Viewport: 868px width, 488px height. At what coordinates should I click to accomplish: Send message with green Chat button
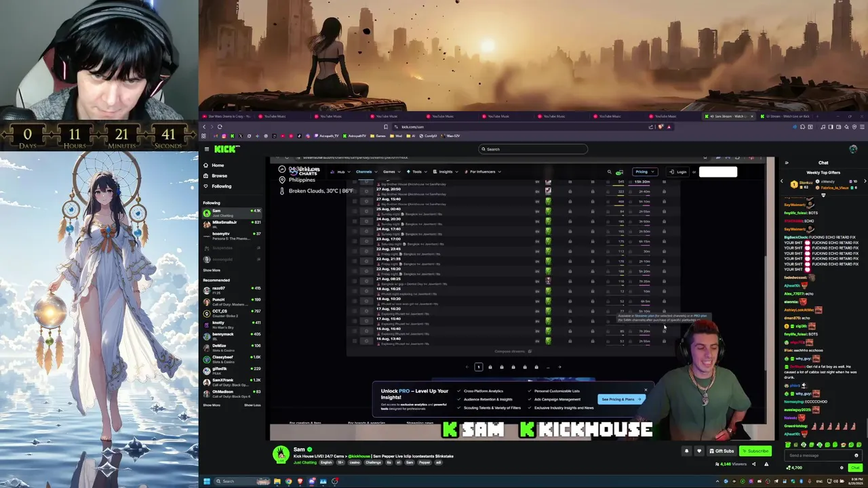[854, 468]
